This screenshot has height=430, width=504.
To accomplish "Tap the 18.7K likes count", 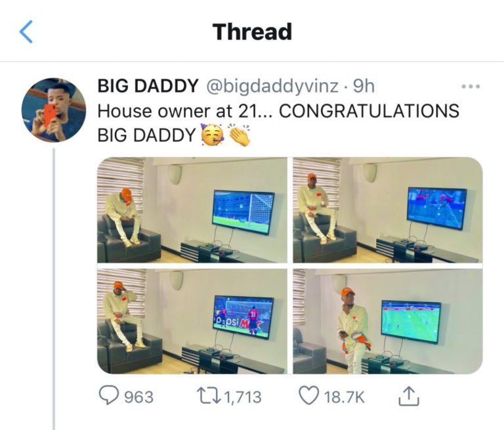I will 345,397.
